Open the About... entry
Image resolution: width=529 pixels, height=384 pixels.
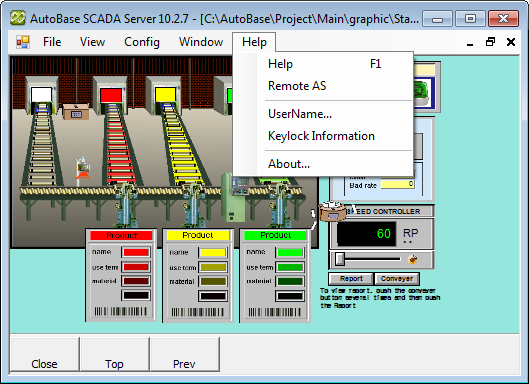324,164
